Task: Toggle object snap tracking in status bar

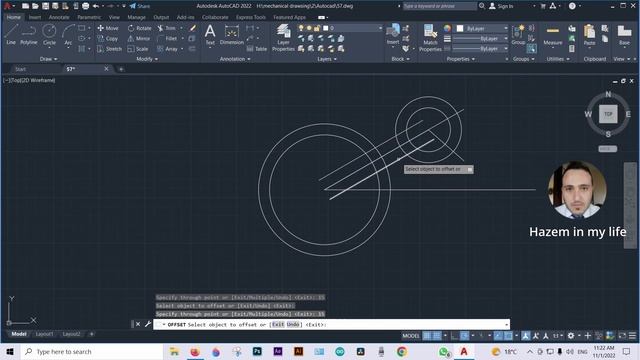Action: 498,336
